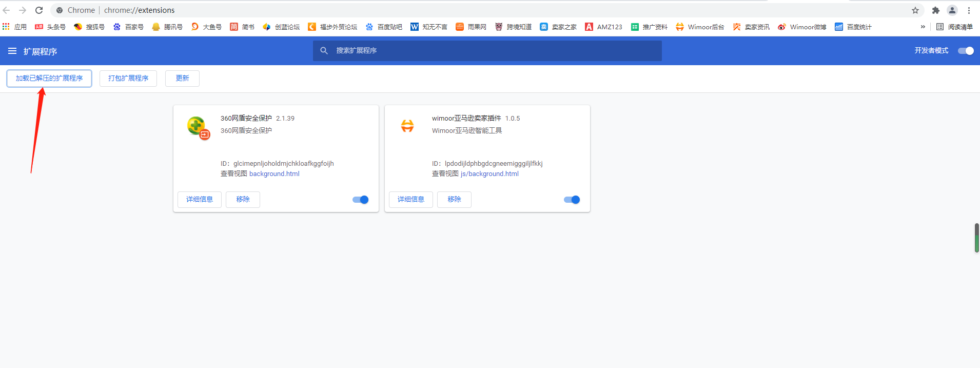Click 移除 for wimoor亚马逊卖家插件
Screen dimensions: 980x368
click(454, 200)
